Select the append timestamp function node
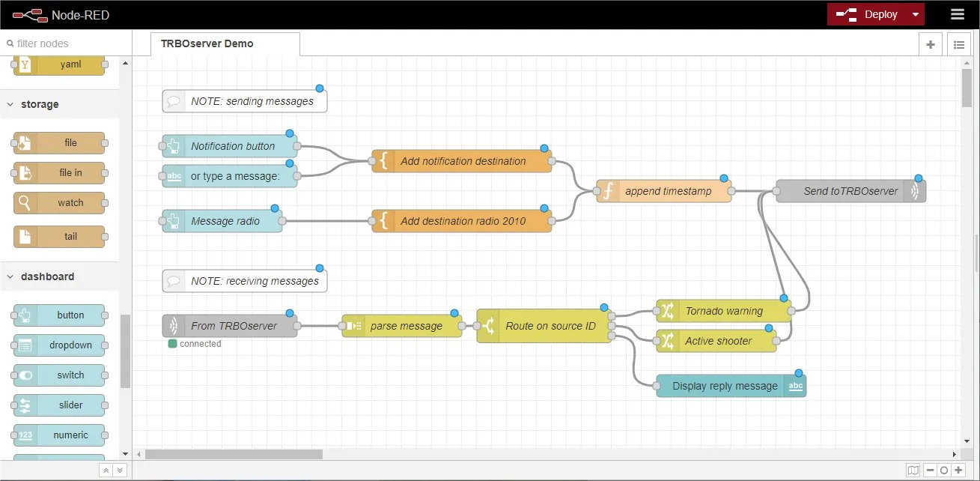Viewport: 980px width, 481px height. 664,191
